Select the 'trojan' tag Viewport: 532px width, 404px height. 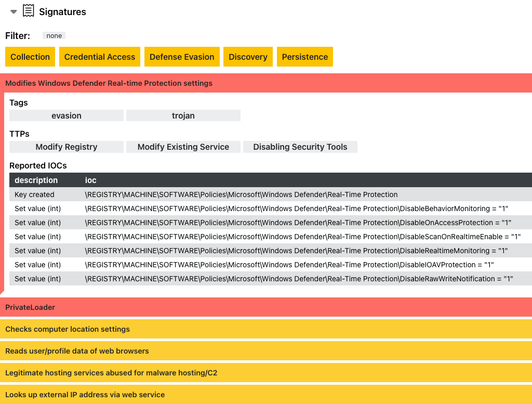coord(183,115)
